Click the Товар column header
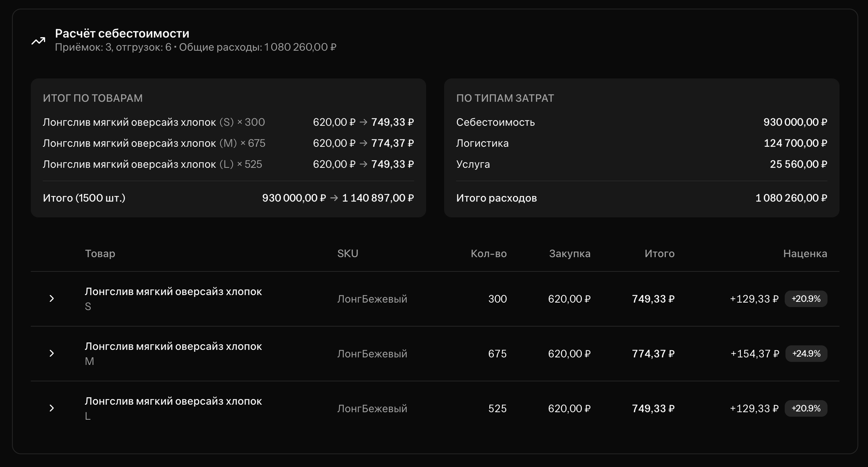868x467 pixels. [x=100, y=254]
